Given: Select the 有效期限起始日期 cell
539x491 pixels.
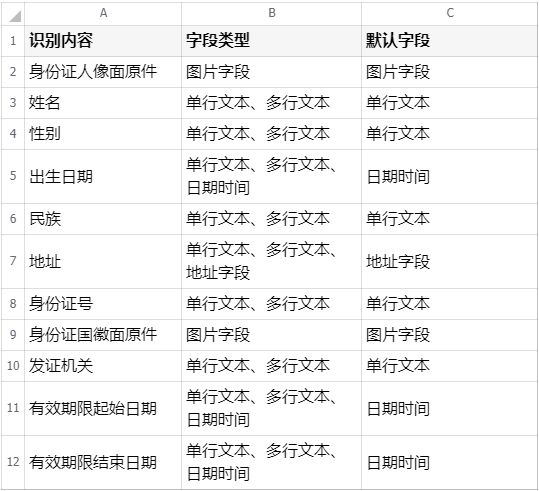Looking at the screenshot, I should [103, 408].
